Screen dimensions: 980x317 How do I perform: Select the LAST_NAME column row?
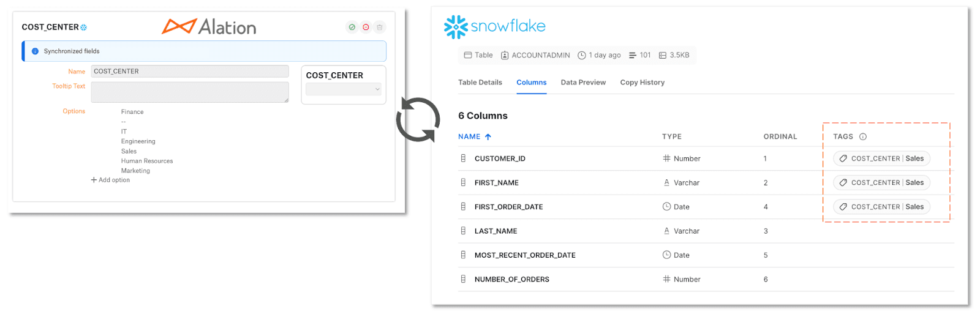pyautogui.click(x=496, y=231)
